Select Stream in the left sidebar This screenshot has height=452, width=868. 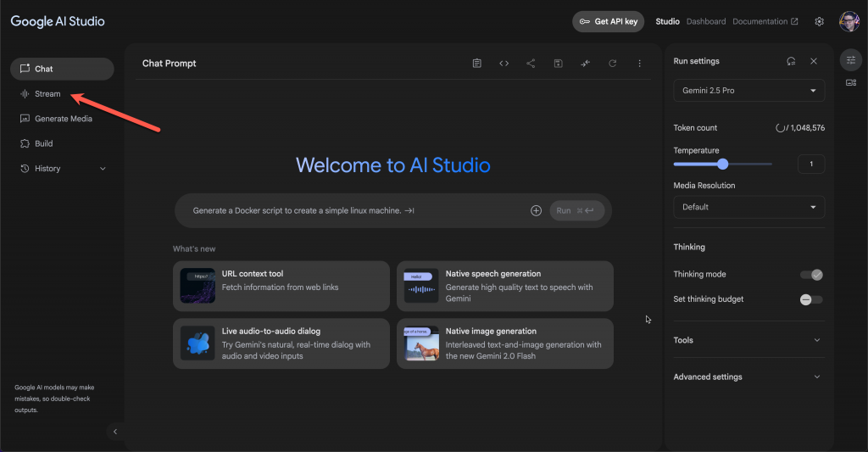(47, 94)
